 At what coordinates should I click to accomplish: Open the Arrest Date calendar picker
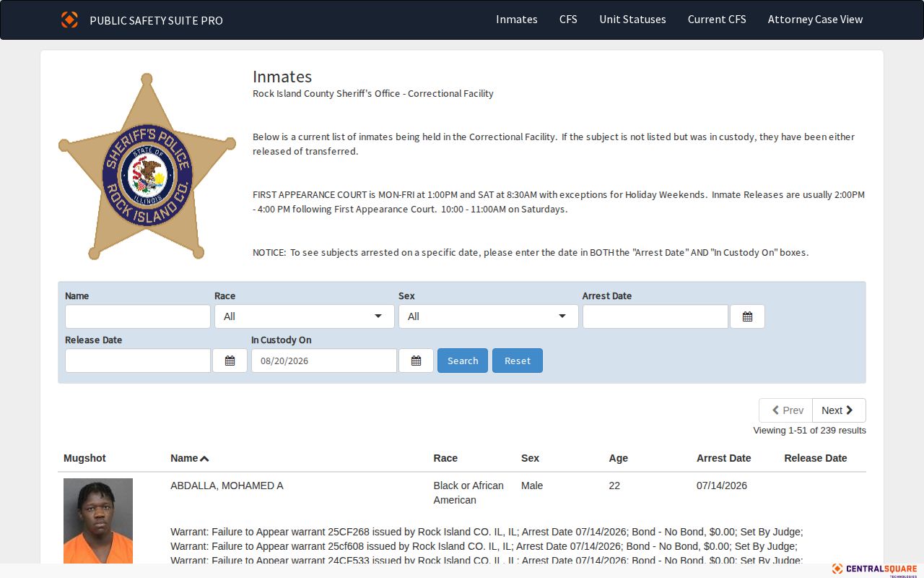point(747,316)
